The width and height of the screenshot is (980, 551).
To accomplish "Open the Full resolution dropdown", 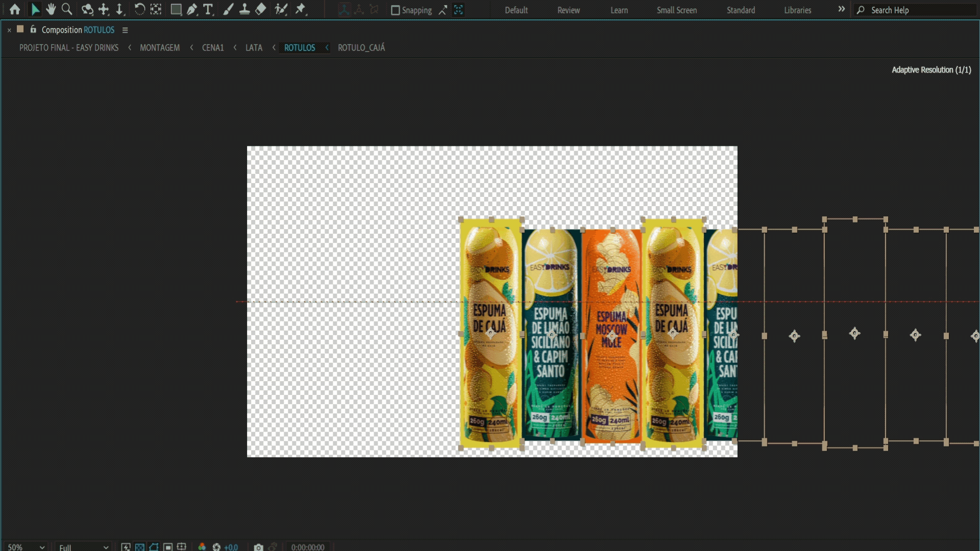I will point(84,547).
